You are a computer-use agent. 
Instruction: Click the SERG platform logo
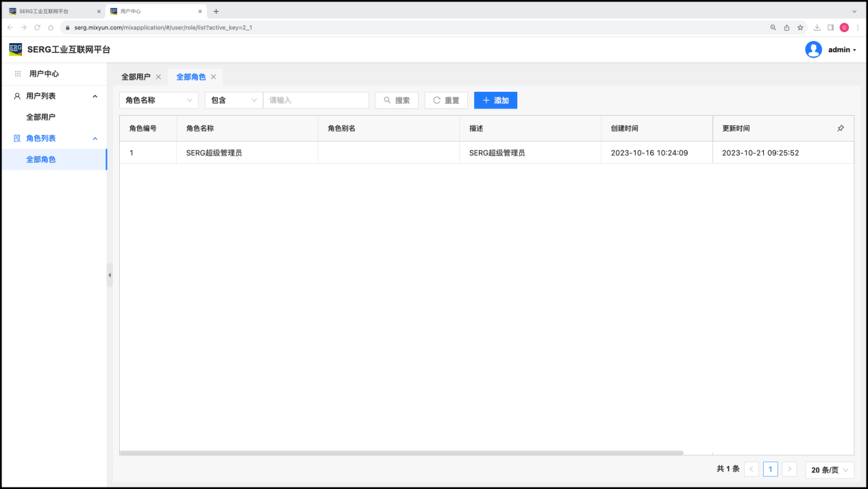tap(15, 49)
